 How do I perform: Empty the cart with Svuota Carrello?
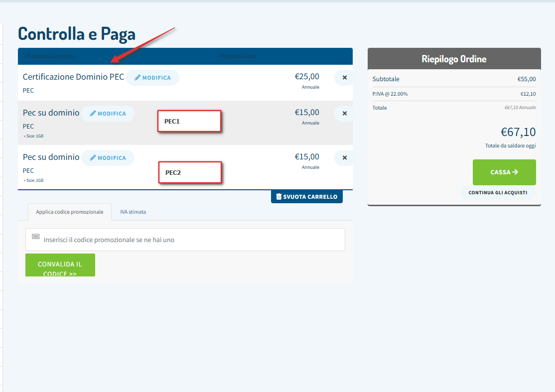point(306,197)
